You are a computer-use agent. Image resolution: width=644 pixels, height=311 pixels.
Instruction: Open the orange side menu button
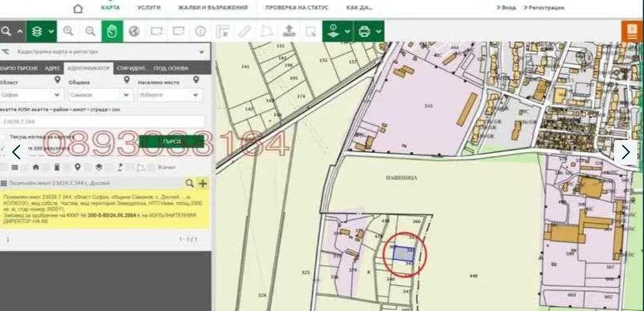(632, 32)
